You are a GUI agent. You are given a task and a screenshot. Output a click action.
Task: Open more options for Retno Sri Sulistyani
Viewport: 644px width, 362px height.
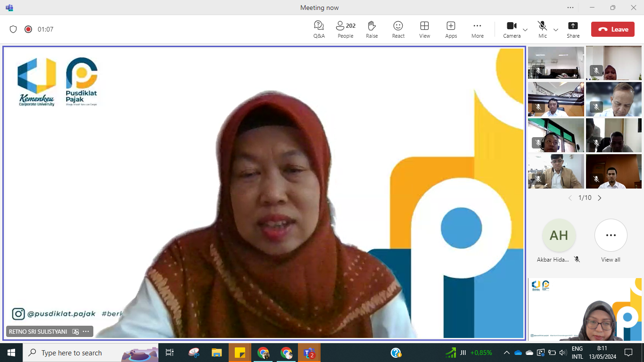86,331
